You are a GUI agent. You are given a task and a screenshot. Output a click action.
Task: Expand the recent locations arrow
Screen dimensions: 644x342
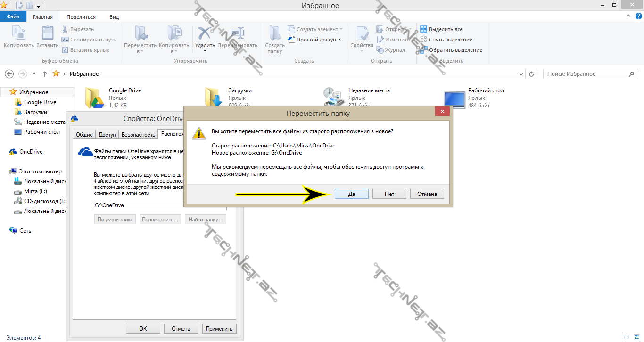coord(34,74)
